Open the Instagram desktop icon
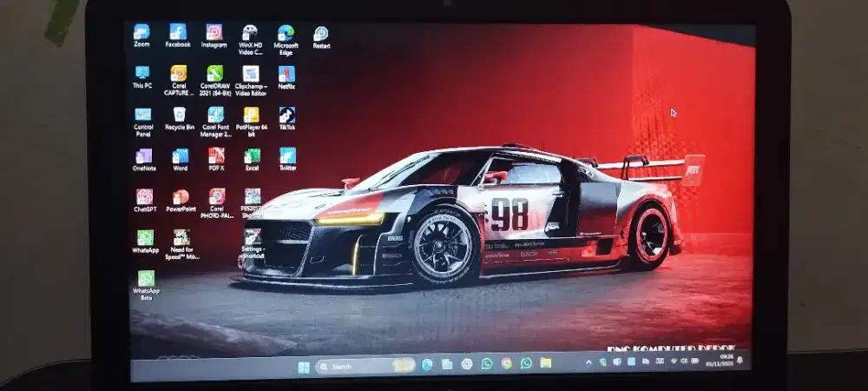The image size is (868, 391). coord(214,33)
